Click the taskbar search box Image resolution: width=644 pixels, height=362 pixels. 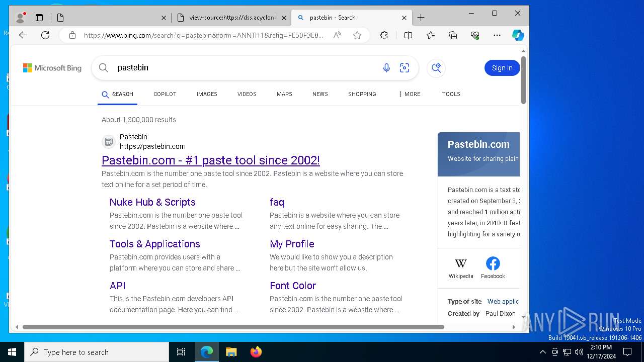[97, 352]
